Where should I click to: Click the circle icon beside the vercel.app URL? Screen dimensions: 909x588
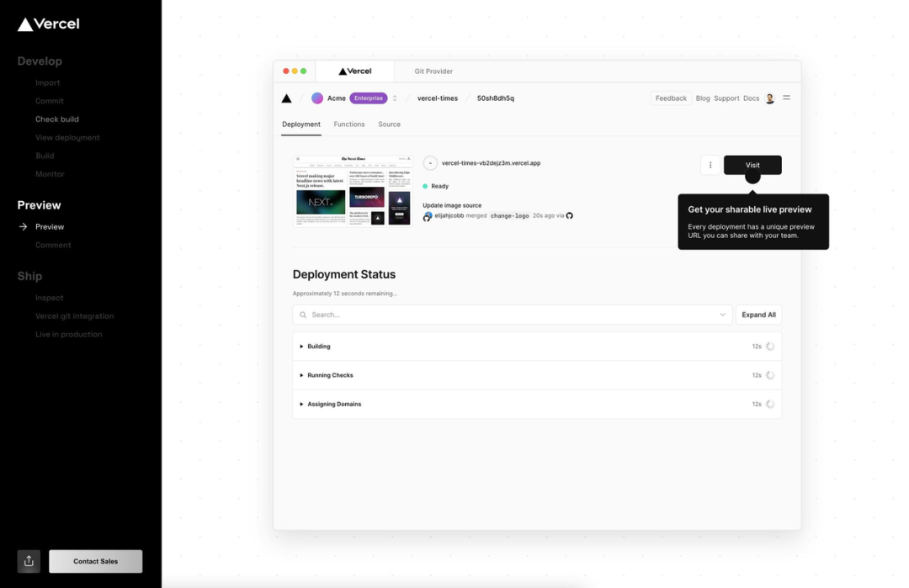point(430,163)
